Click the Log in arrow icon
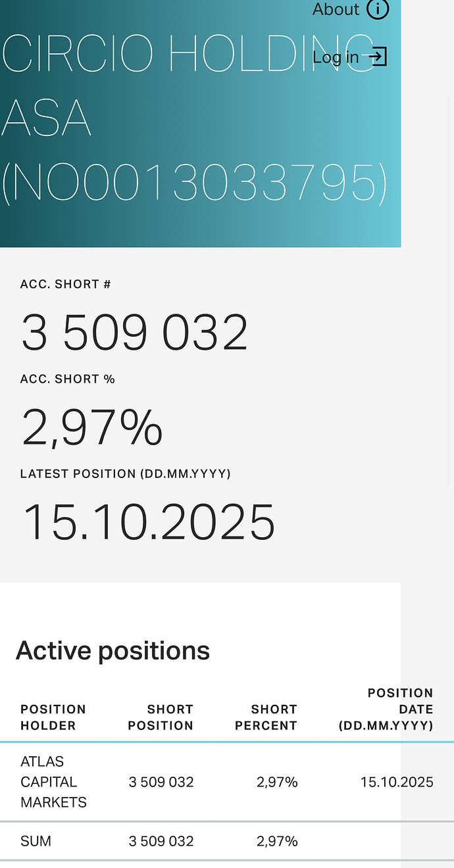454x868 pixels. (x=378, y=57)
